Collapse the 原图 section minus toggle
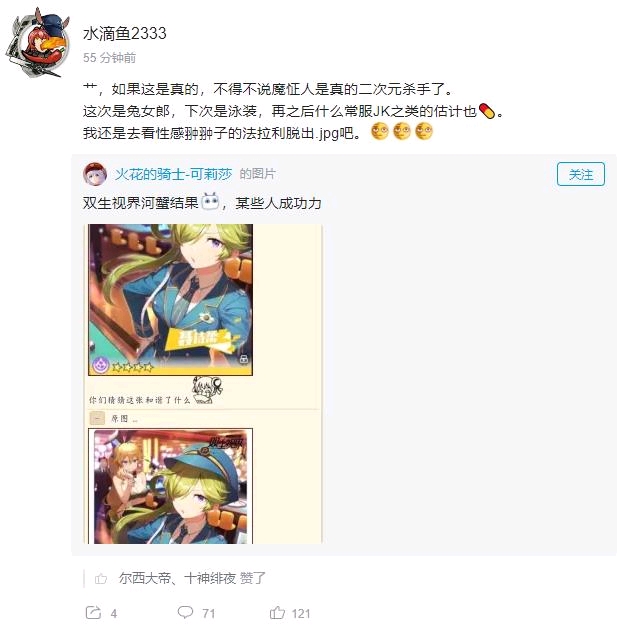The image size is (617, 628). [97, 418]
